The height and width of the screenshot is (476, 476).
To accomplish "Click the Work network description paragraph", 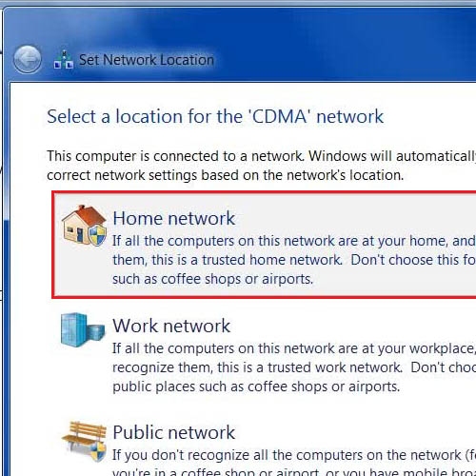I will (294, 367).
